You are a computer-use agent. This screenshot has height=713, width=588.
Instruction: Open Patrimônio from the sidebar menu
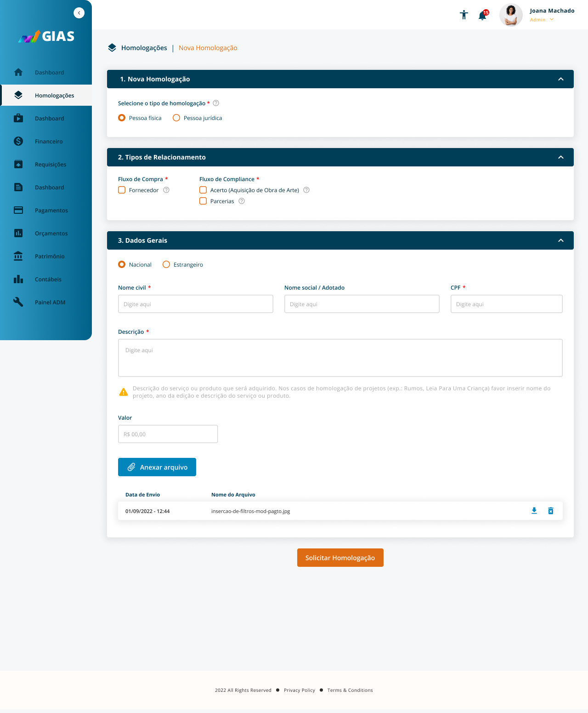point(49,256)
